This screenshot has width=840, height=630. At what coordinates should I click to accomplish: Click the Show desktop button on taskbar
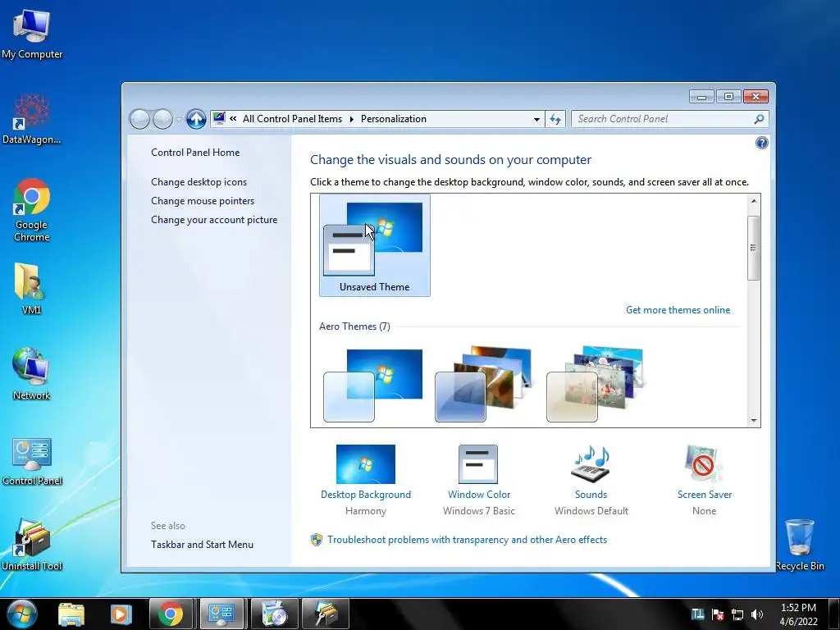(833, 614)
